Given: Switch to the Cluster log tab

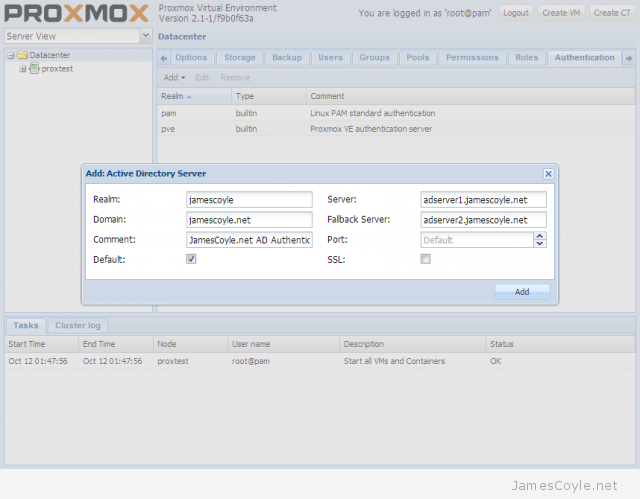Looking at the screenshot, I should tap(78, 326).
